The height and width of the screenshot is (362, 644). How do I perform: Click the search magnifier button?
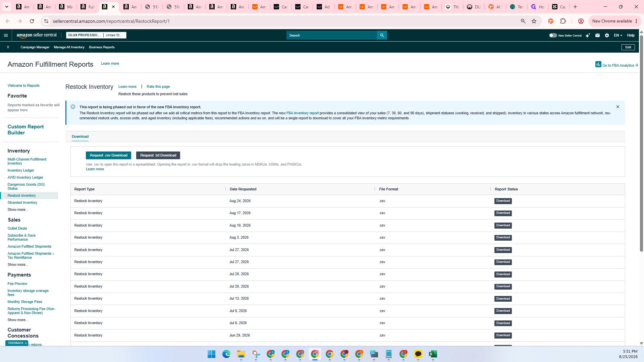coord(382,35)
